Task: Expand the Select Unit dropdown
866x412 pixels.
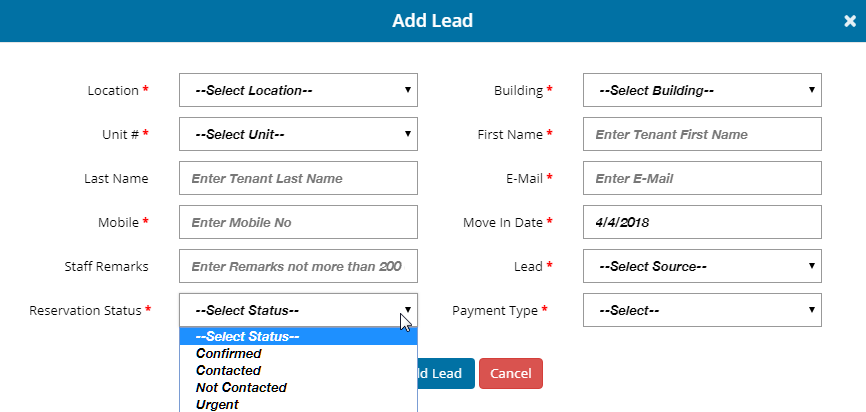Action: [298, 134]
